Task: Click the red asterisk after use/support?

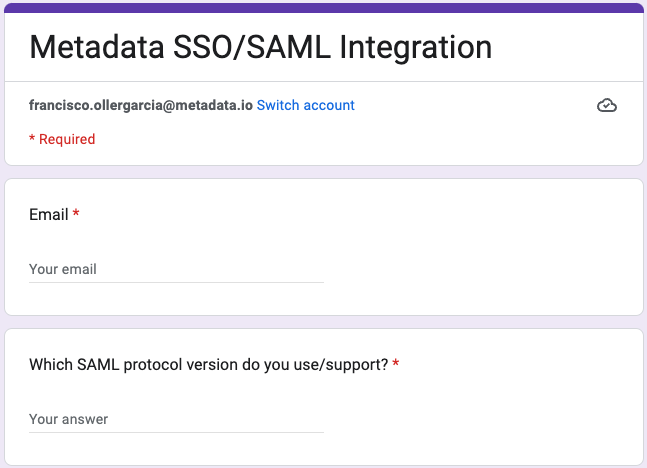Action: pos(396,364)
